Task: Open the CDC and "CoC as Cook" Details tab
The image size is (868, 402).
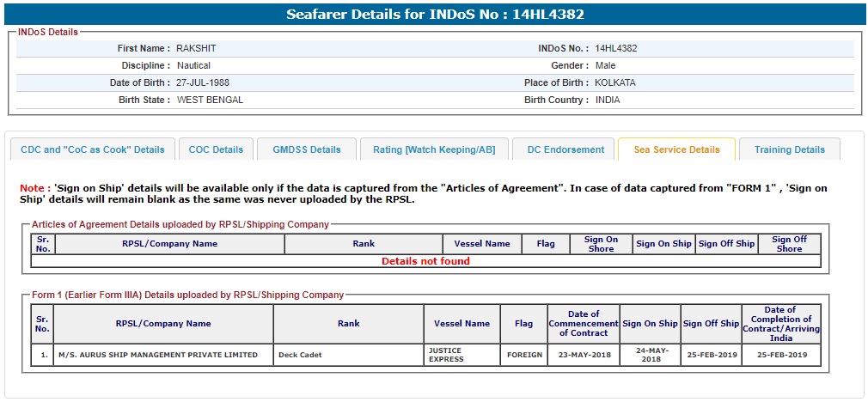Action: tap(93, 149)
